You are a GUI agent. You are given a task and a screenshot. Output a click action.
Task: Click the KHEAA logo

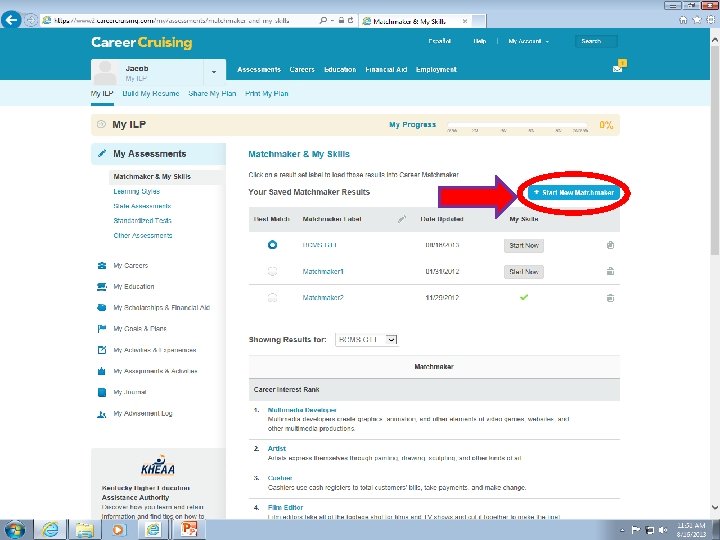158,466
